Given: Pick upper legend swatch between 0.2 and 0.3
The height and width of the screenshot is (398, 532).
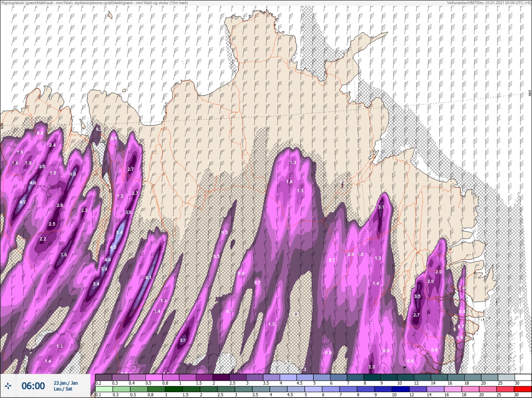Looking at the screenshot, I should point(104,377).
